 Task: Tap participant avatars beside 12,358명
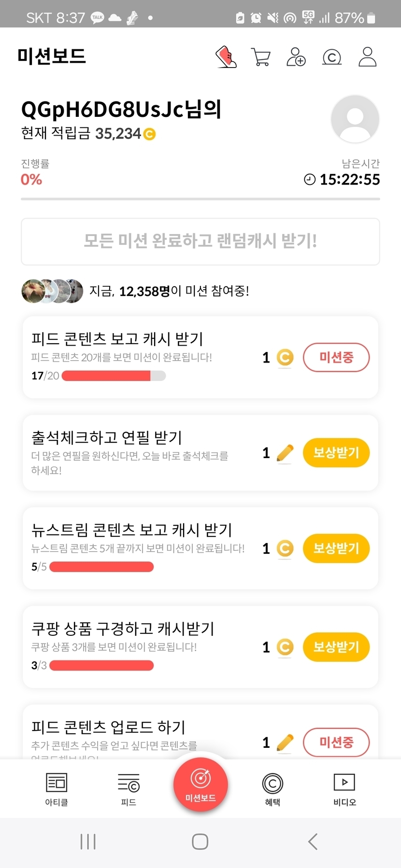(52, 291)
